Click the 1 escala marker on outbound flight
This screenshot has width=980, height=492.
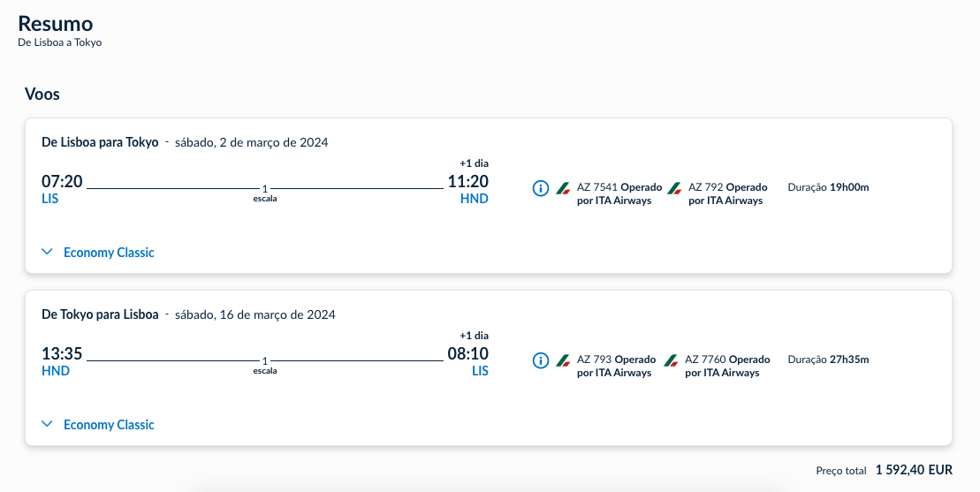tap(265, 193)
